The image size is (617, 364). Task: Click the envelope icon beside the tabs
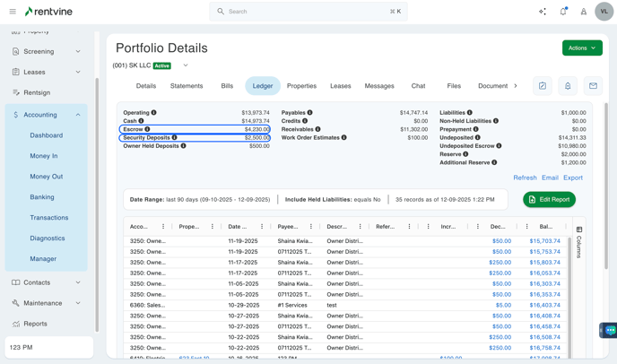coord(593,86)
